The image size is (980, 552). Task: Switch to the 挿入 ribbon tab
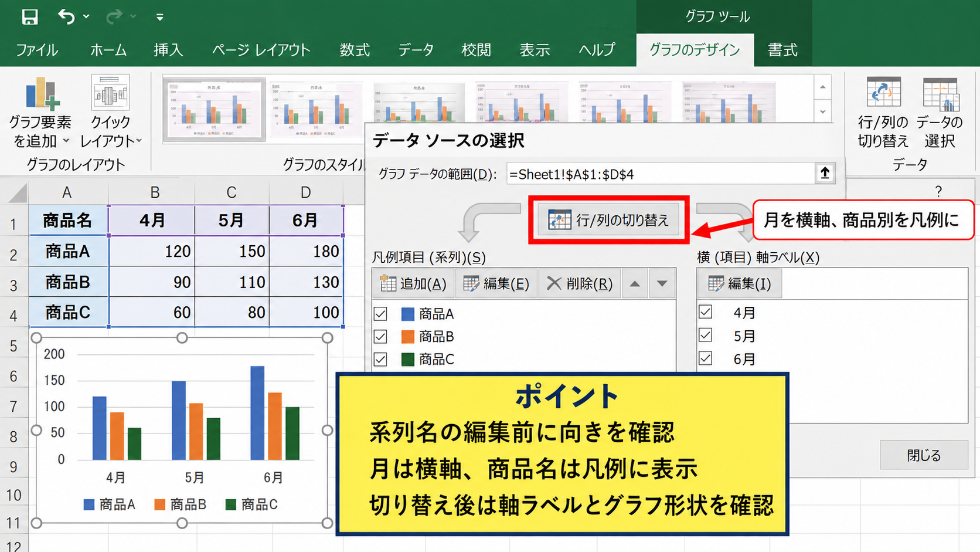(168, 50)
